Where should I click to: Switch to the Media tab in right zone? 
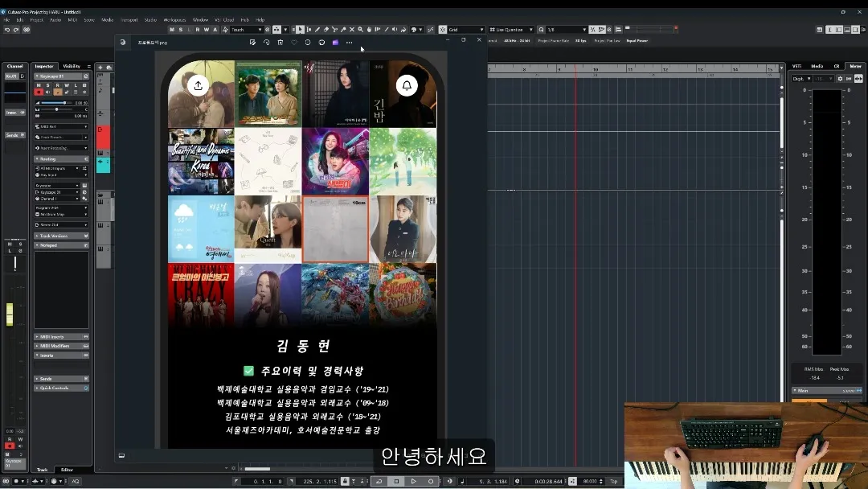tap(817, 66)
